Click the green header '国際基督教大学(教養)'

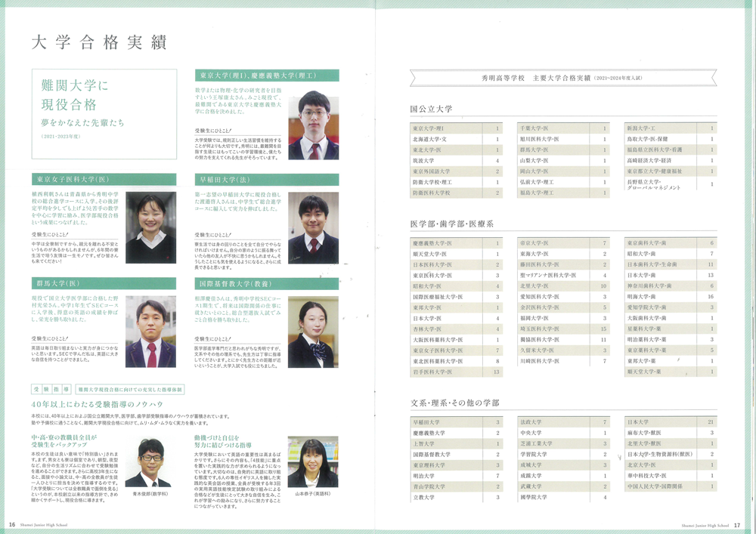pos(267,283)
